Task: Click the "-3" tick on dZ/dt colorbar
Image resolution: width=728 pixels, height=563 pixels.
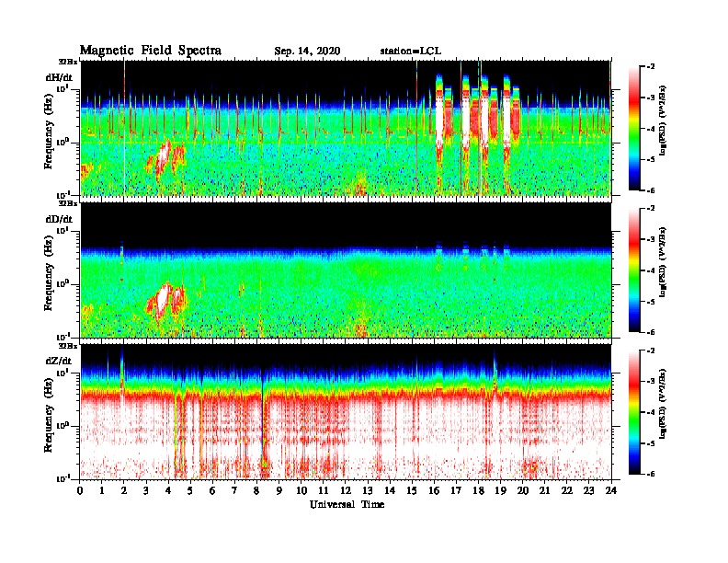Action: pyautogui.click(x=650, y=382)
